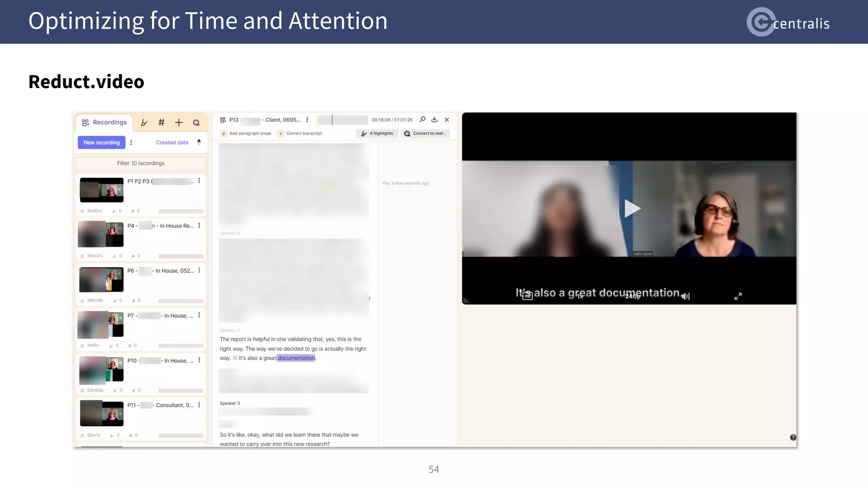868x488 pixels.
Task: Click the recording icon beside P13 title
Action: [223, 120]
